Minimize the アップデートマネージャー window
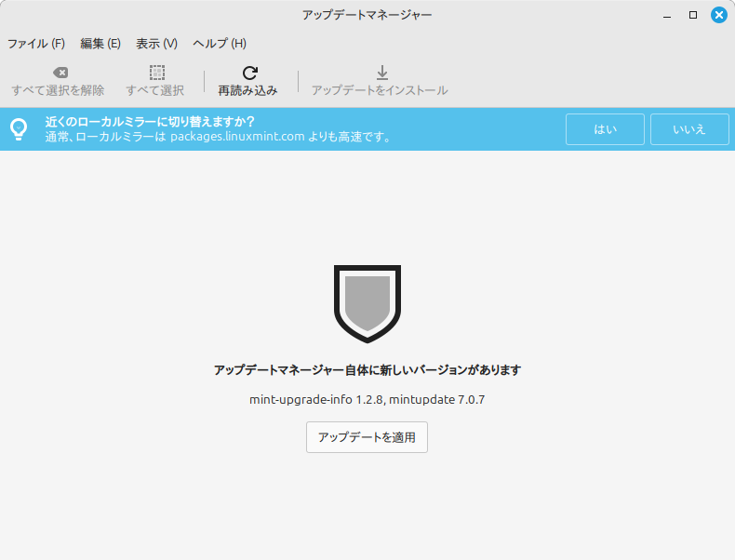The image size is (735, 560). point(667,16)
